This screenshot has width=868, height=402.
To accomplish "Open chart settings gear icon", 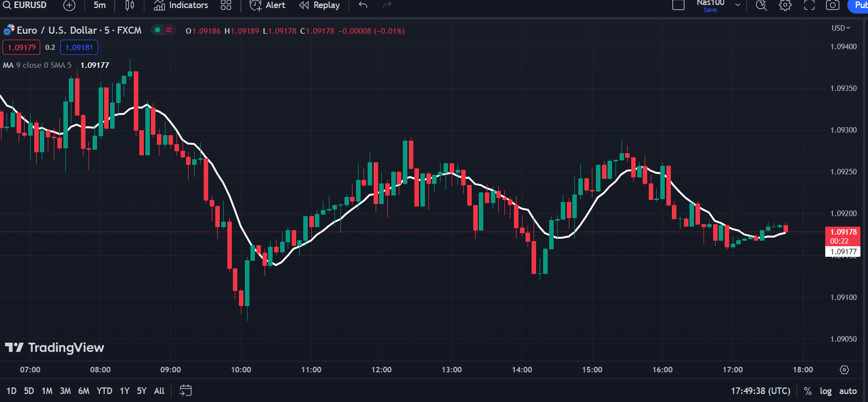I will point(785,6).
